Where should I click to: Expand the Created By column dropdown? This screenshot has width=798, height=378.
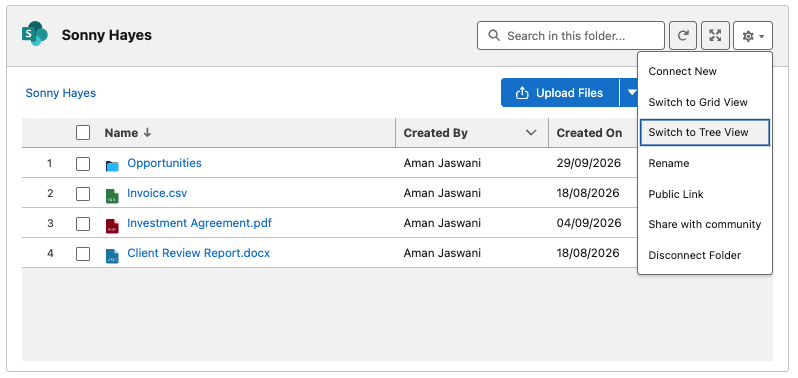point(531,133)
